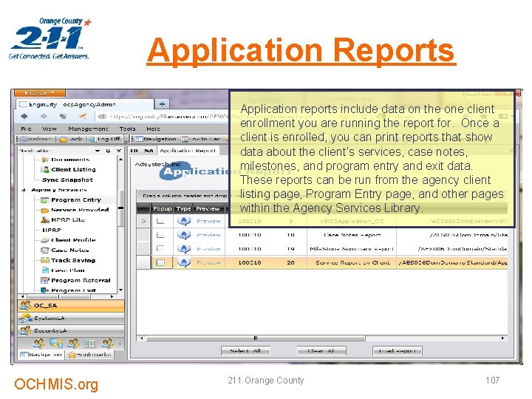The image size is (532, 399).
Task: Click Preview link for Case Notes Report
Action: pyautogui.click(x=208, y=235)
